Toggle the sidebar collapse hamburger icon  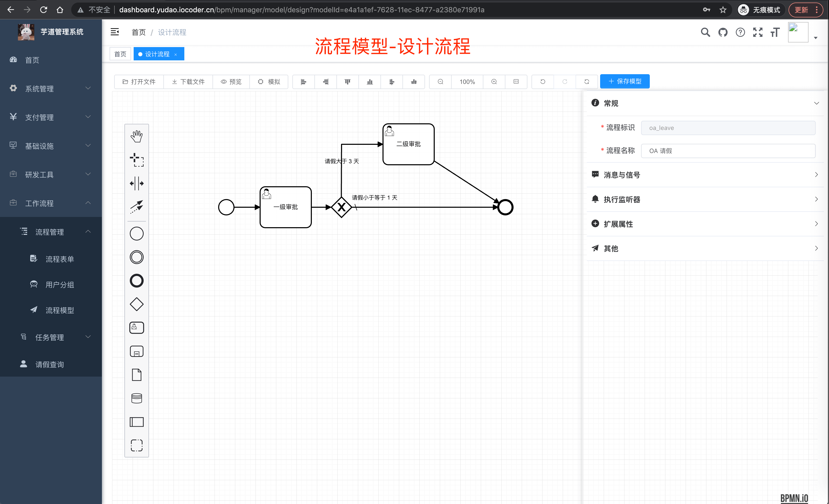[115, 32]
